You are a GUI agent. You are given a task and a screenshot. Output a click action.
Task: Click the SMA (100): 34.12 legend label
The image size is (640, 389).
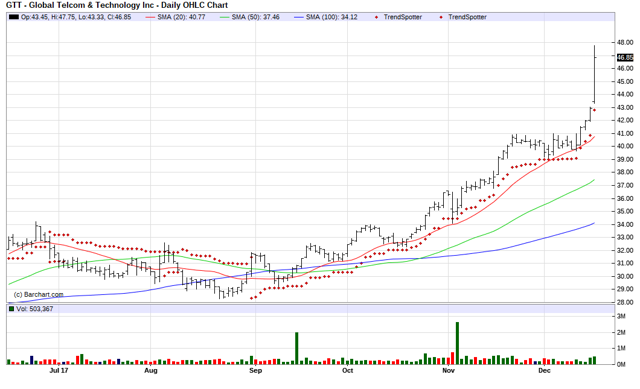331,17
